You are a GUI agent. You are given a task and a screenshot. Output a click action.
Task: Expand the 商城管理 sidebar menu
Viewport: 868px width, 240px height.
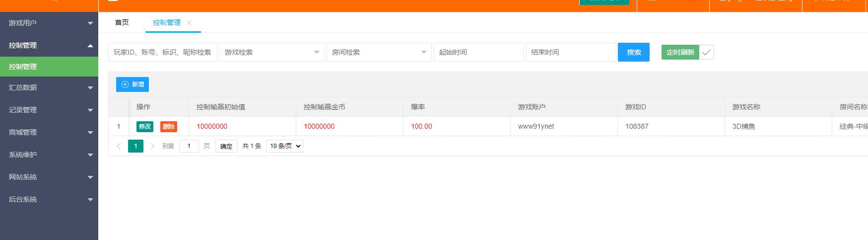tap(49, 132)
